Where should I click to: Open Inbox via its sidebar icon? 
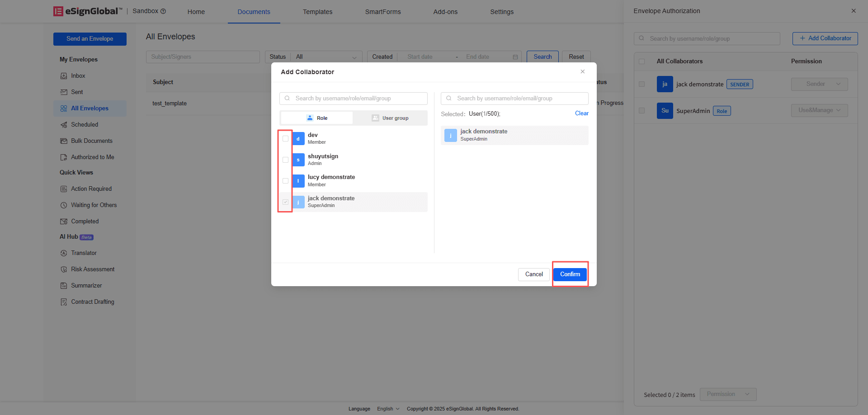point(64,76)
